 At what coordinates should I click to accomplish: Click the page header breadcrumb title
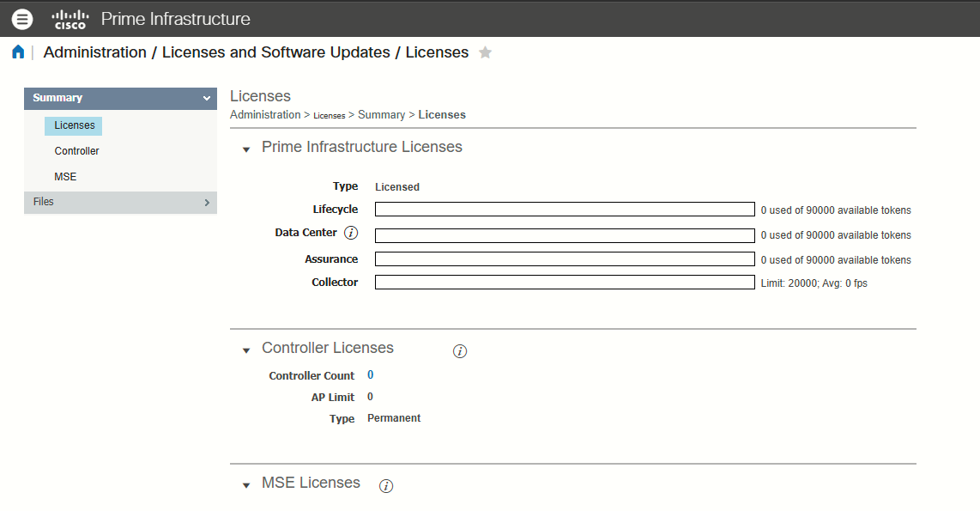click(x=256, y=52)
